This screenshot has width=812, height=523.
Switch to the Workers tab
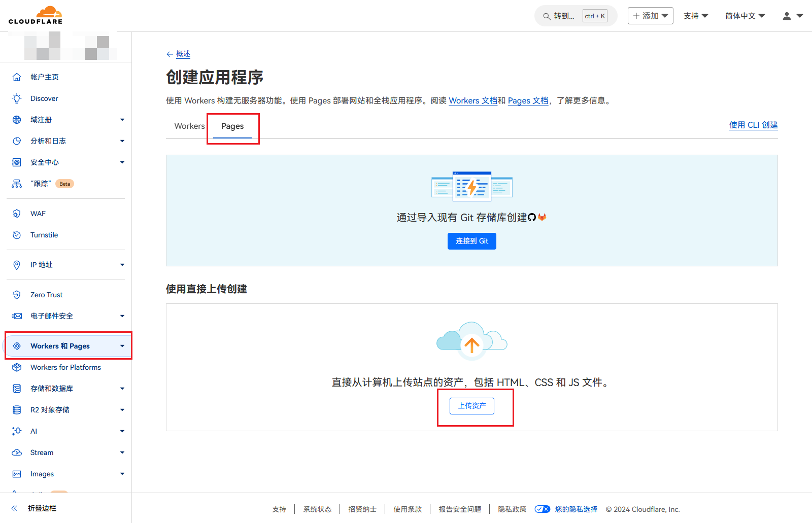point(189,126)
